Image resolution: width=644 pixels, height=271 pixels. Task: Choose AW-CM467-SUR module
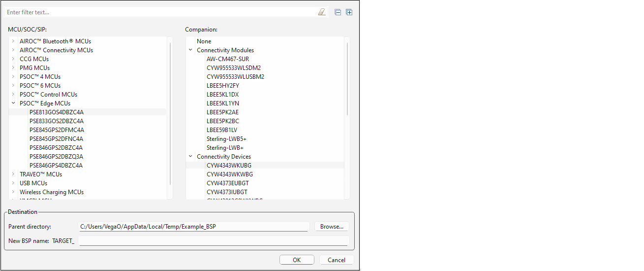click(228, 59)
